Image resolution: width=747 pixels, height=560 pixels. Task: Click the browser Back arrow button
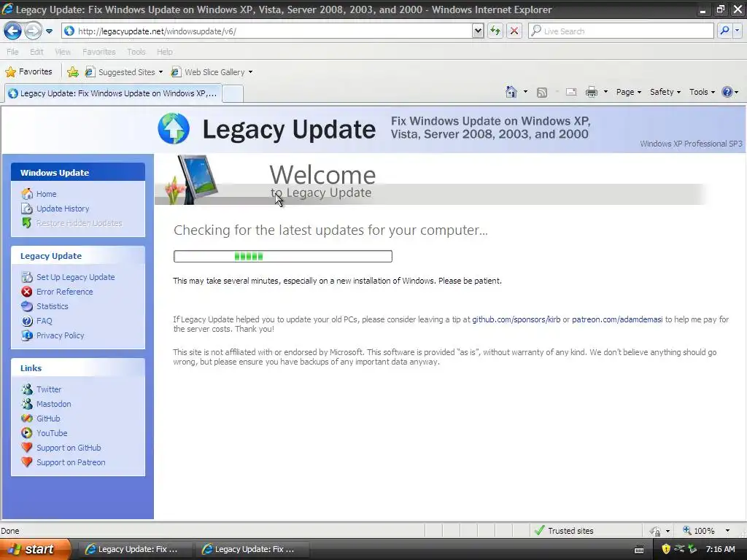coord(13,31)
